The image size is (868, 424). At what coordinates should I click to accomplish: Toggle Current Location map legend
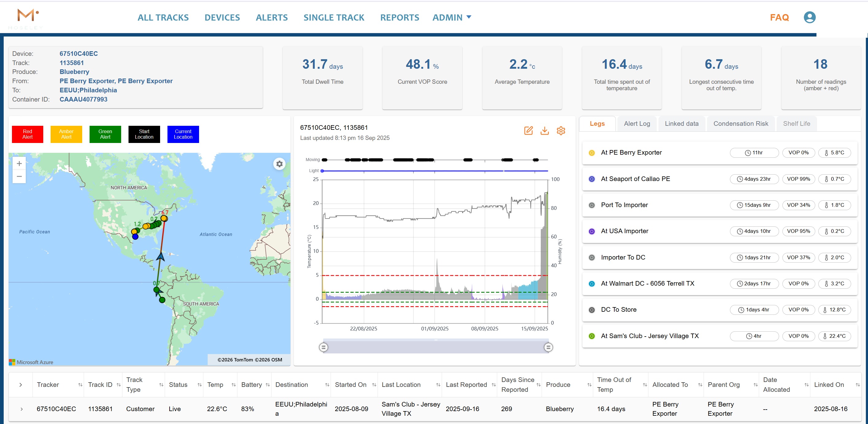point(183,134)
